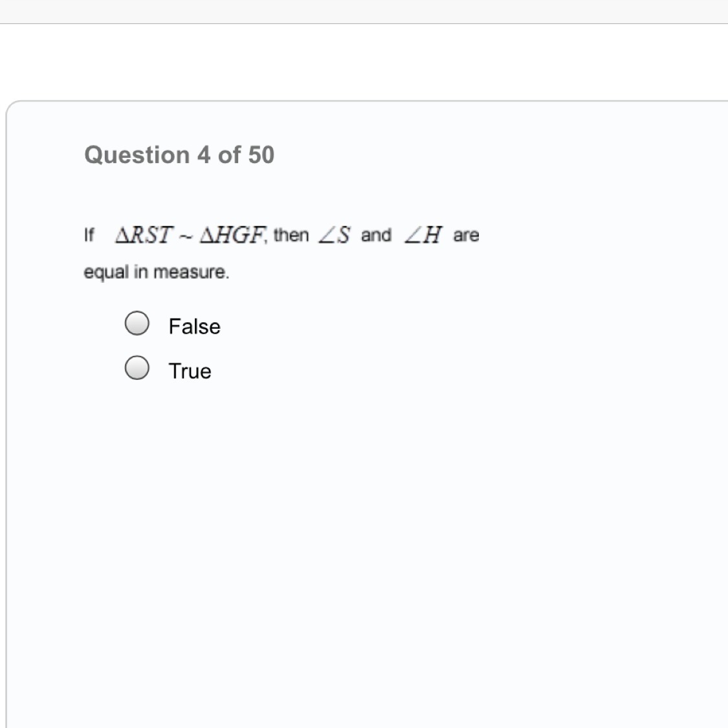Select the False radio button
Screen dimensions: 728x728
[x=137, y=323]
